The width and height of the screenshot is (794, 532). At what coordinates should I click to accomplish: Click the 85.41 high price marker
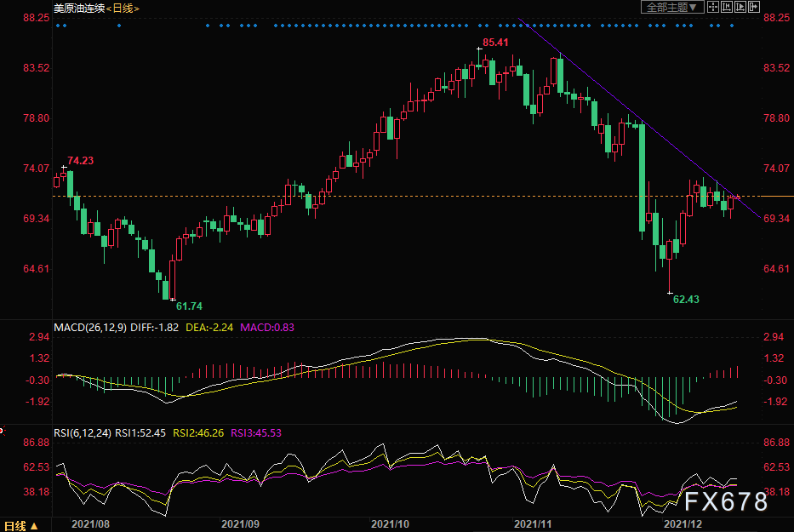(495, 42)
